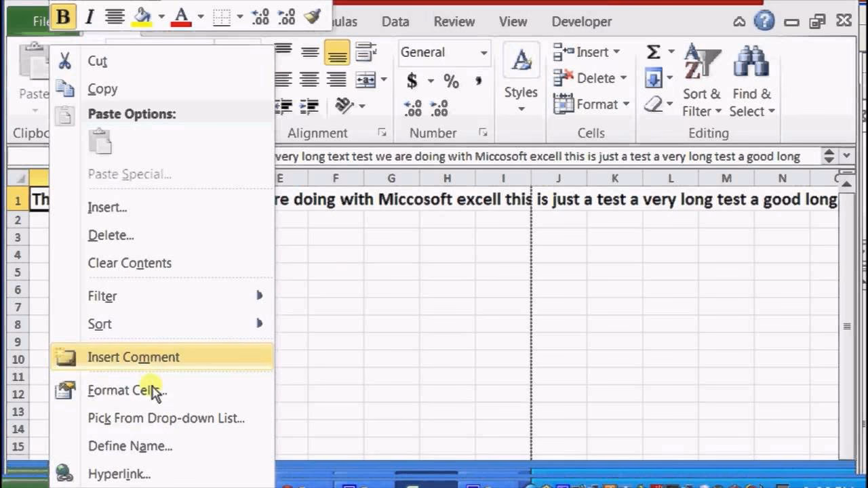
Task: Click the AutoSum sigma icon
Action: coord(653,51)
